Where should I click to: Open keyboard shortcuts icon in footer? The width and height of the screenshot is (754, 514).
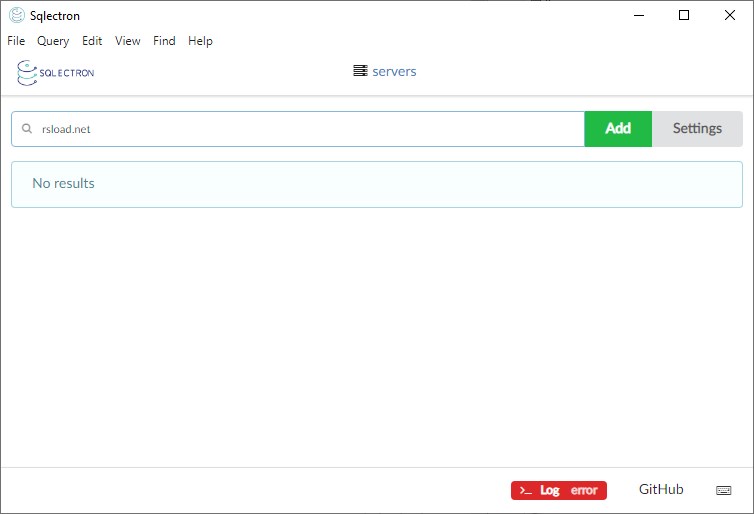point(723,490)
